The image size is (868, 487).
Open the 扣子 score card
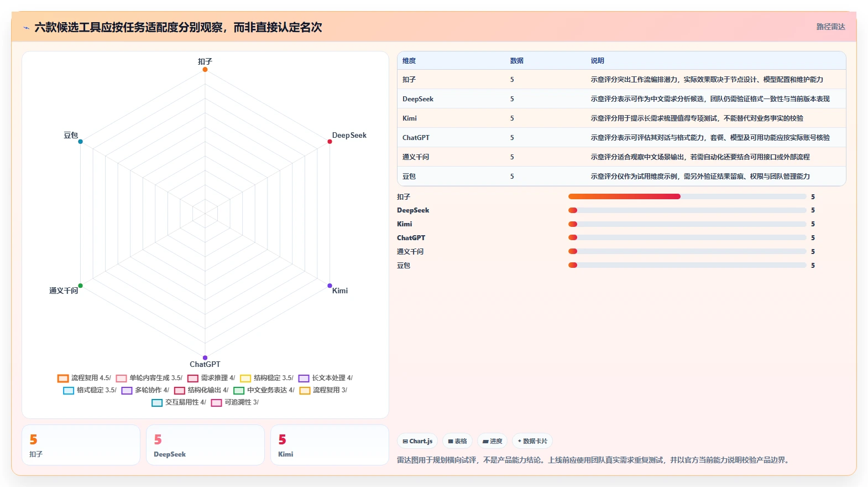point(81,445)
